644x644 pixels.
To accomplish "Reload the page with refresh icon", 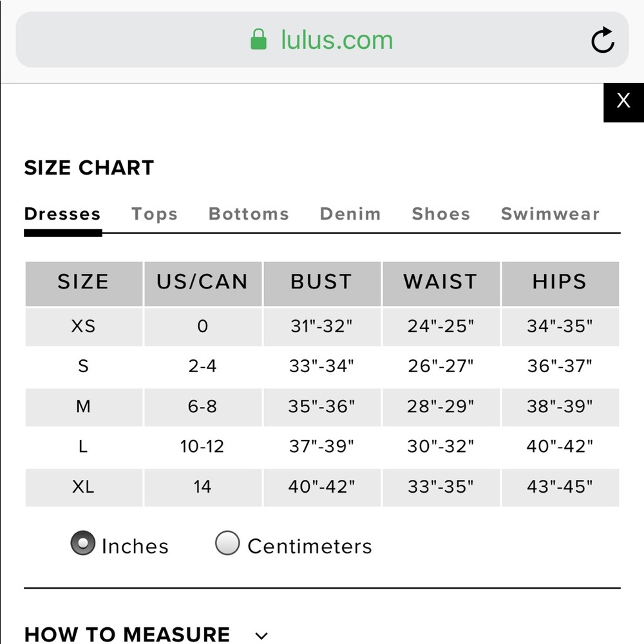I will [603, 40].
